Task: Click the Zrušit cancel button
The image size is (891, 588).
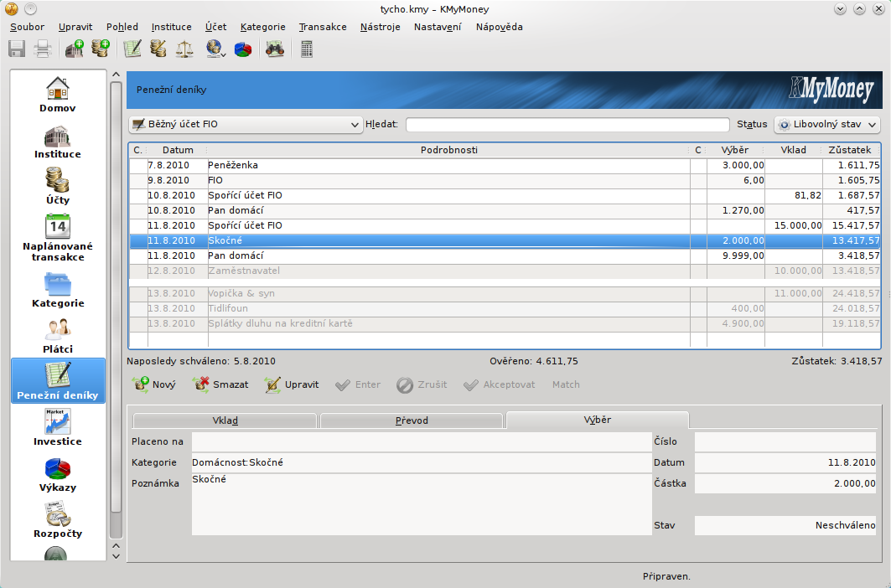Action: tap(422, 384)
